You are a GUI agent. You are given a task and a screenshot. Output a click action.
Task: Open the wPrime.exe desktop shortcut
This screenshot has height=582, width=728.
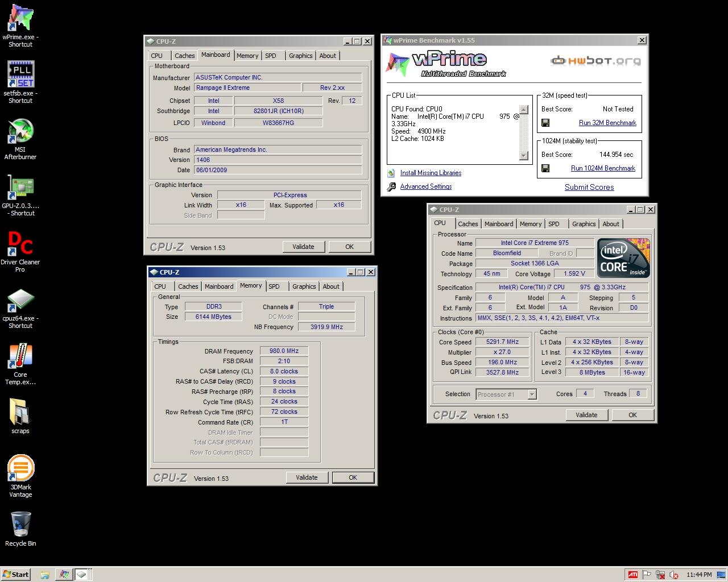(20, 26)
